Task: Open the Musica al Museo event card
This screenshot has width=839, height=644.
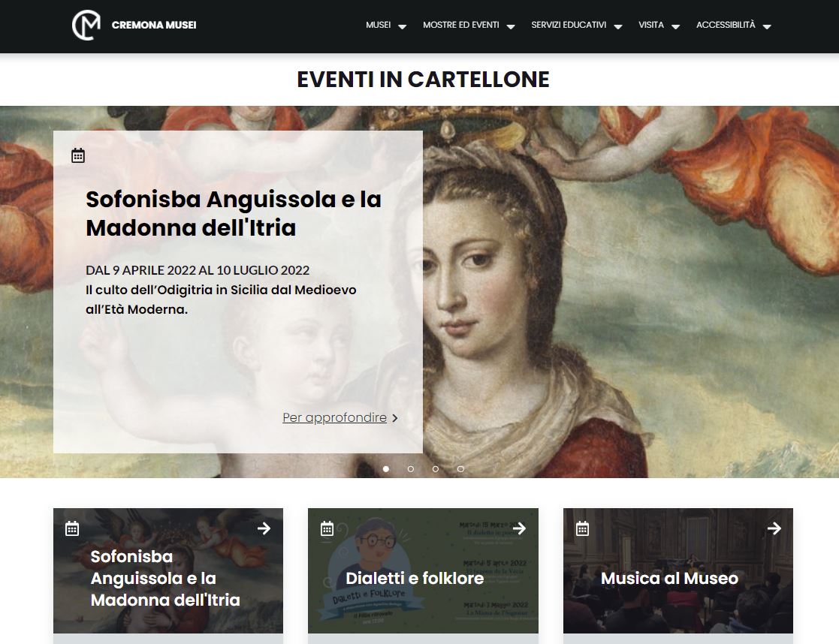Action: 678,570
